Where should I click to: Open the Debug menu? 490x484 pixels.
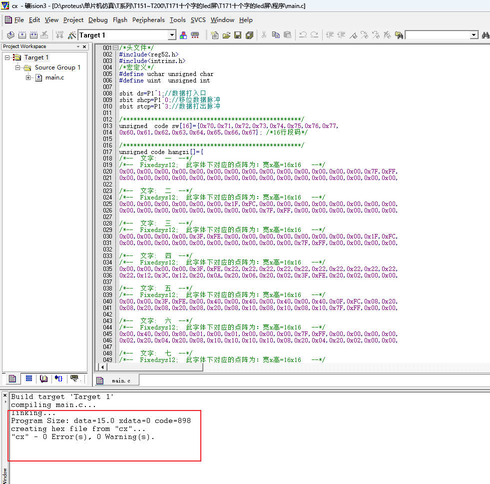(98, 20)
